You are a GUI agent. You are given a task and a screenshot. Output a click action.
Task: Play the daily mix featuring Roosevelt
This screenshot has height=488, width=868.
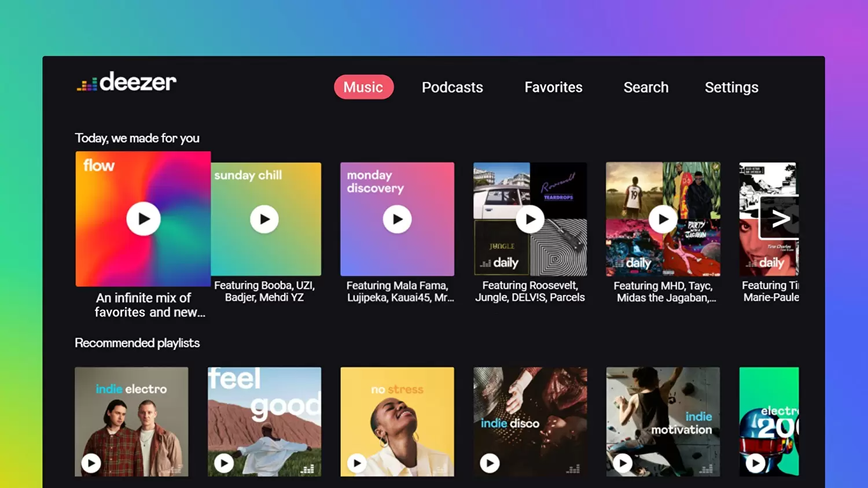pyautogui.click(x=530, y=219)
